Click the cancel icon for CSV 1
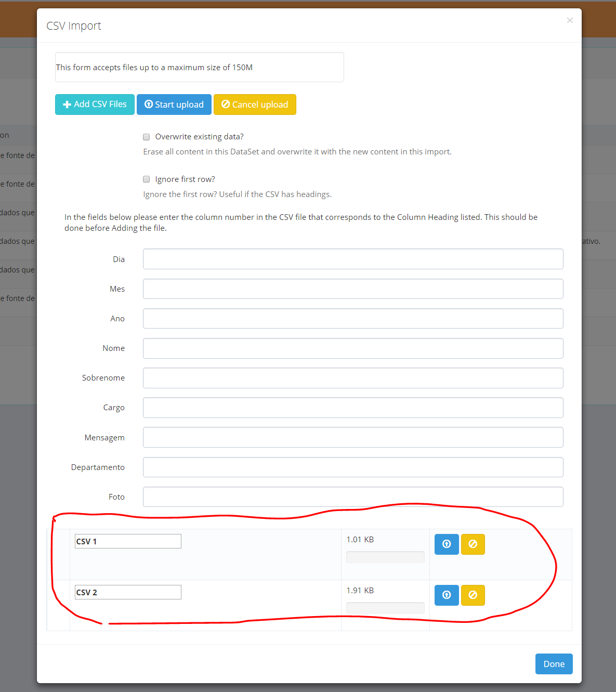Viewport: 616px width, 692px height. click(x=473, y=544)
